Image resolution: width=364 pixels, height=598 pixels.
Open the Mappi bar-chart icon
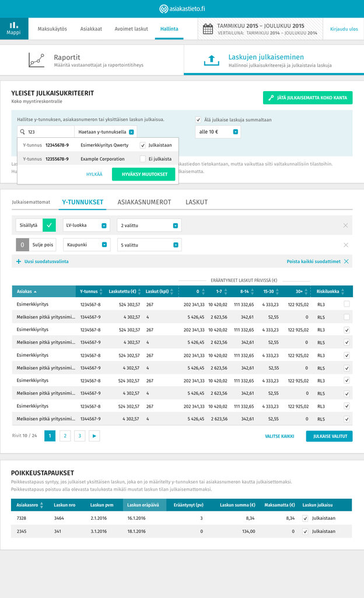pyautogui.click(x=13, y=25)
